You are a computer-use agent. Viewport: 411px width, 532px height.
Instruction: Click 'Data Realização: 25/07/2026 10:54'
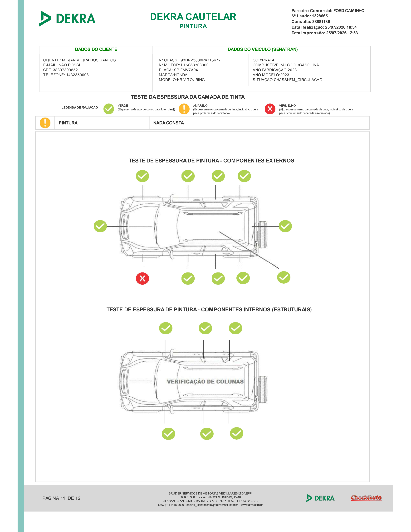pos(324,27)
